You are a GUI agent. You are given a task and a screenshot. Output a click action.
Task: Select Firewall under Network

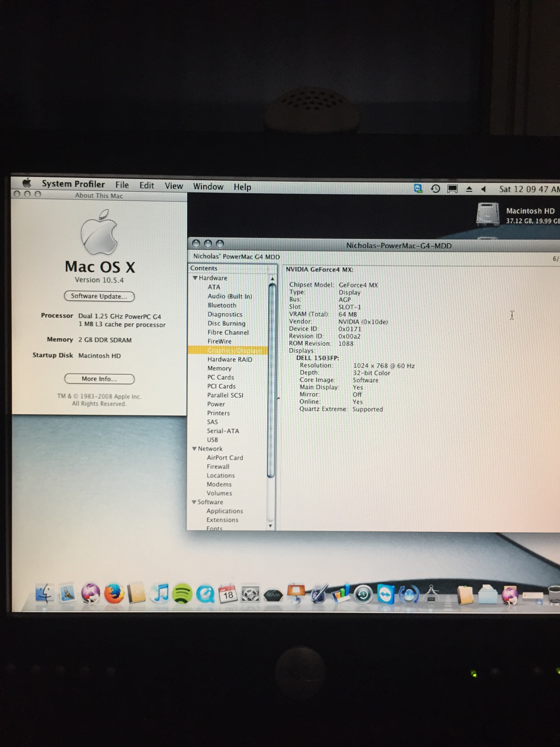coord(218,466)
